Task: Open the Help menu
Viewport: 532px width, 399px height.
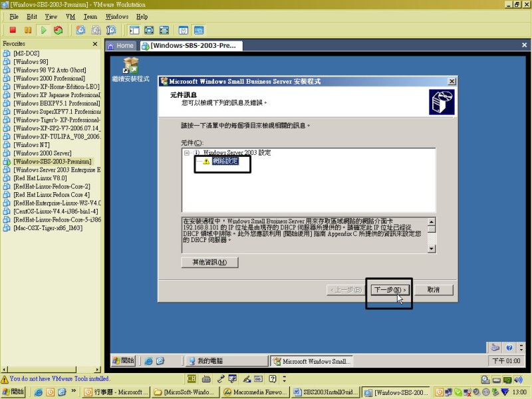Action: tap(142, 17)
